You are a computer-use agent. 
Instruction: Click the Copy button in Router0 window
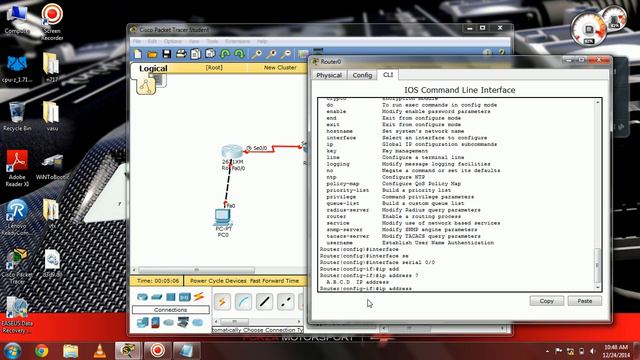tap(547, 301)
